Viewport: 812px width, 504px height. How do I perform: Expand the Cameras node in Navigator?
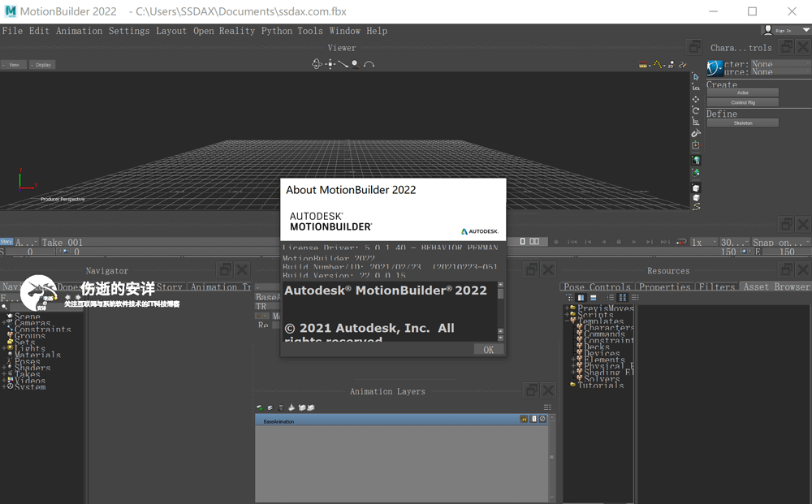click(x=3, y=322)
